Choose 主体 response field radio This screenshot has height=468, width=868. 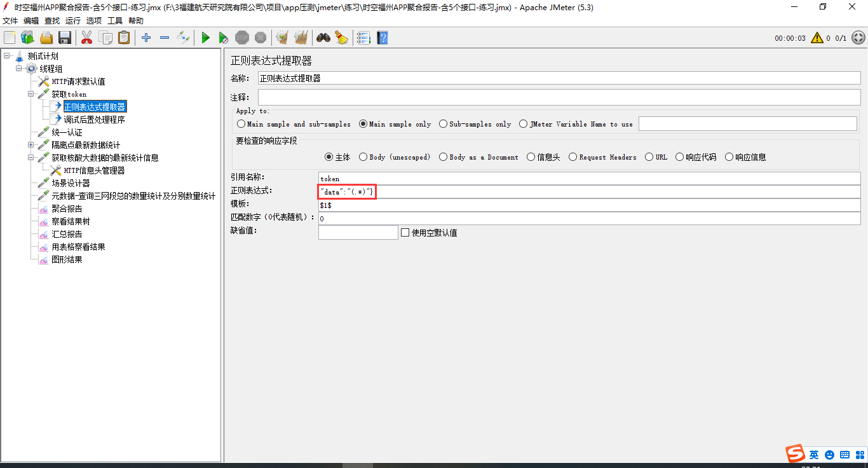329,157
